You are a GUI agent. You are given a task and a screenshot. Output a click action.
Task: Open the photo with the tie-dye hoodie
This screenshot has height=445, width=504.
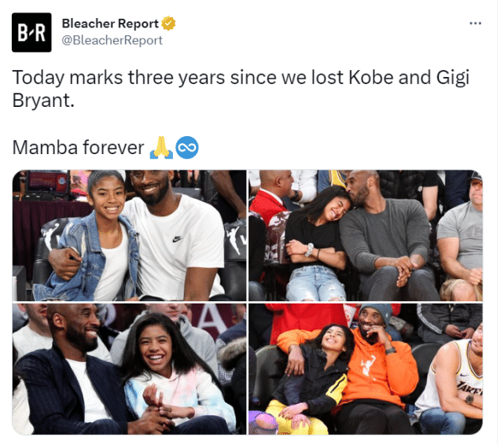pos(129,369)
